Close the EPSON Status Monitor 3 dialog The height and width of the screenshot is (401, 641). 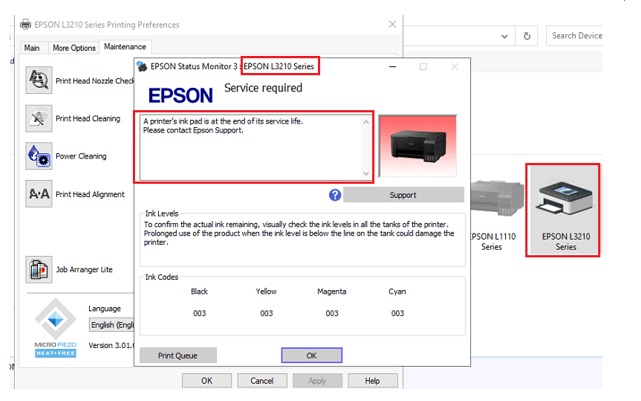tap(454, 66)
